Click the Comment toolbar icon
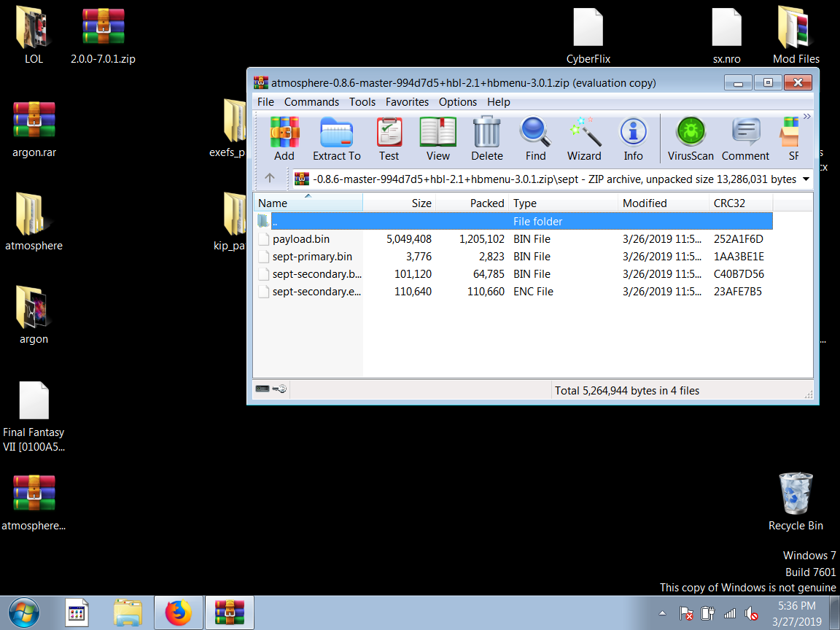The image size is (840, 630). tap(745, 139)
